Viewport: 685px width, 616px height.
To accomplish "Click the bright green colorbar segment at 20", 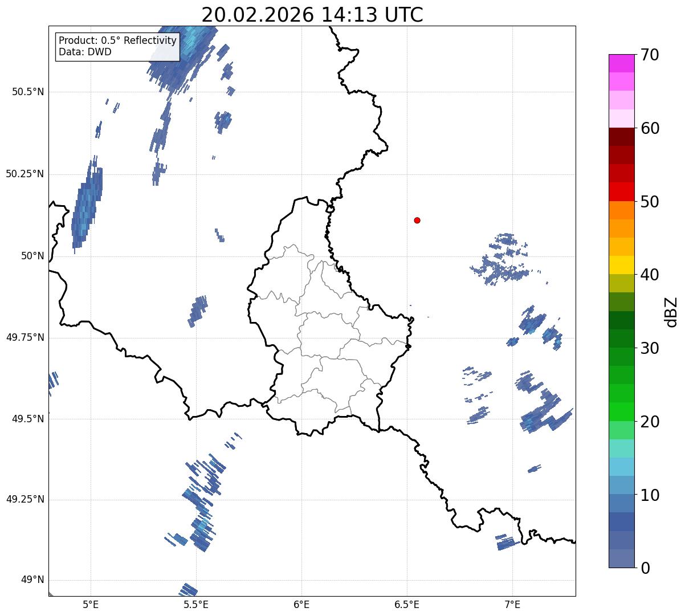I will tap(622, 412).
